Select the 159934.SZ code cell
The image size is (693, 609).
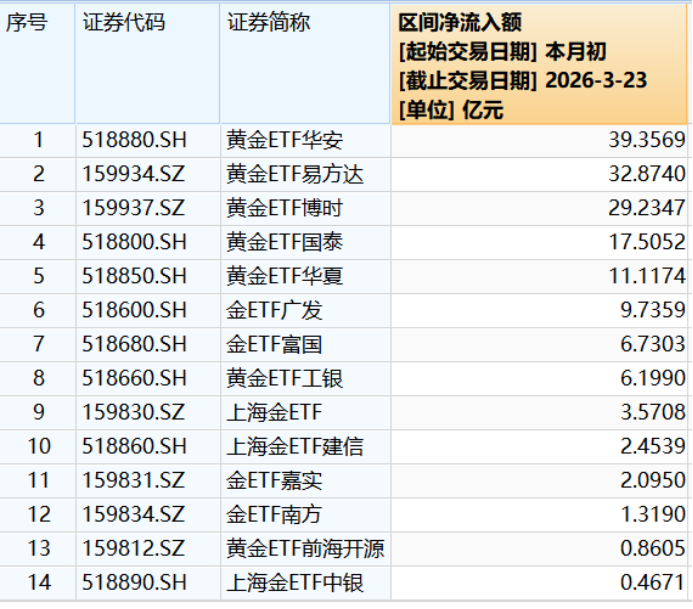134,174
